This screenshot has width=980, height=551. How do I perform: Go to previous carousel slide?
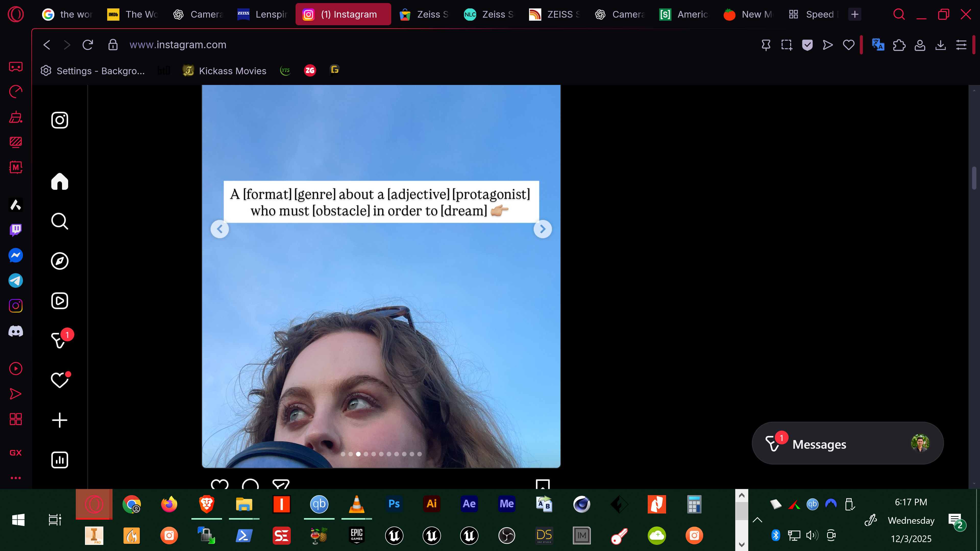[219, 229]
